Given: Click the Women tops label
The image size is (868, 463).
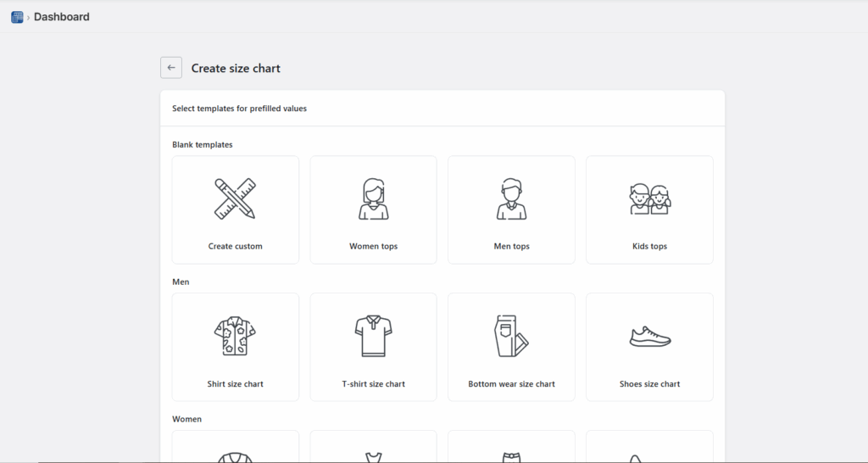Looking at the screenshot, I should click(373, 247).
